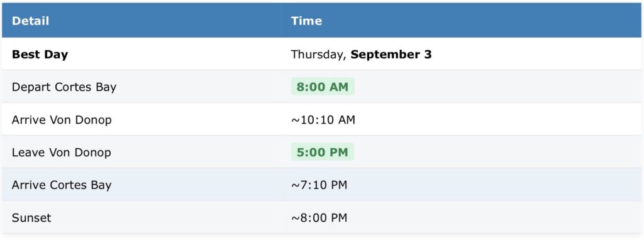Click the ~10:10 AM arrival time
The width and height of the screenshot is (644, 243).
coord(323,120)
